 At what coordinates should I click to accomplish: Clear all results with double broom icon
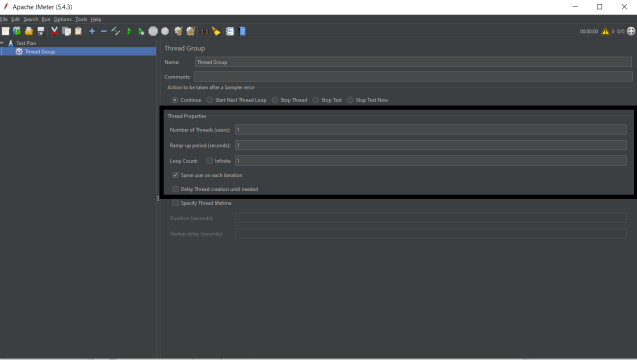pyautogui.click(x=191, y=31)
